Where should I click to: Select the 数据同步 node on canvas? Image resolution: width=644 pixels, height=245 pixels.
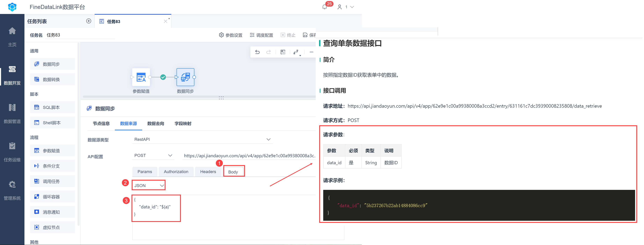(185, 77)
